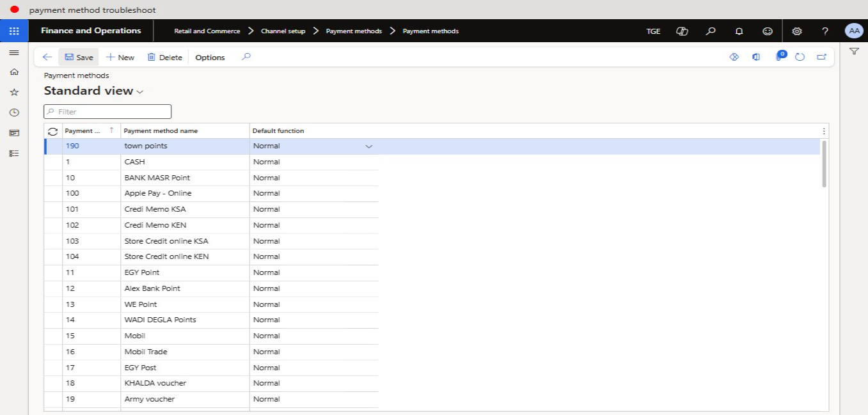Open help question mark icon
The width and height of the screenshot is (868, 415).
point(825,31)
